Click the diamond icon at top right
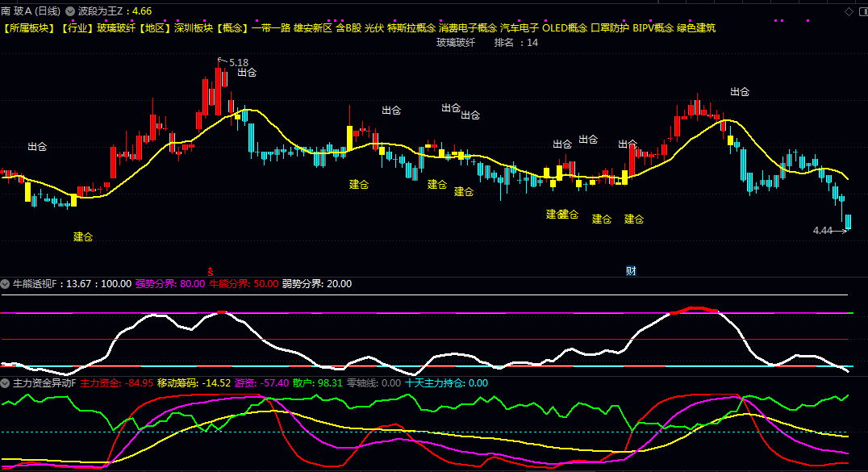Viewport: 868px width, 472px height. (849, 11)
